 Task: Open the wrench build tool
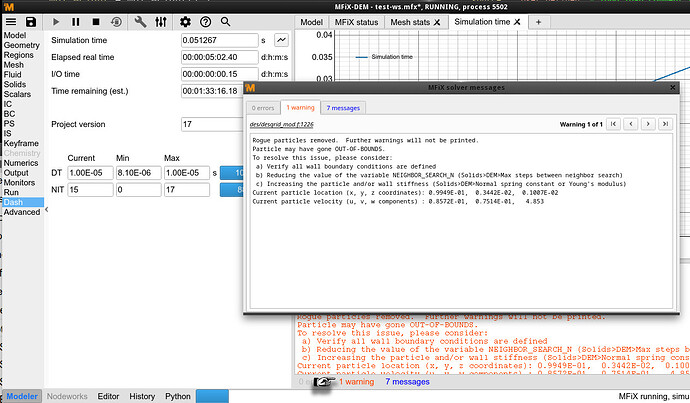[x=140, y=22]
